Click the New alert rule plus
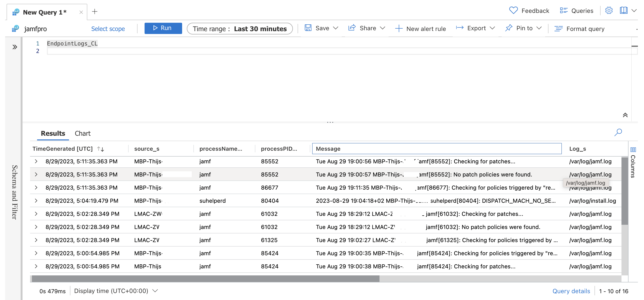This screenshot has width=644, height=300. point(399,28)
